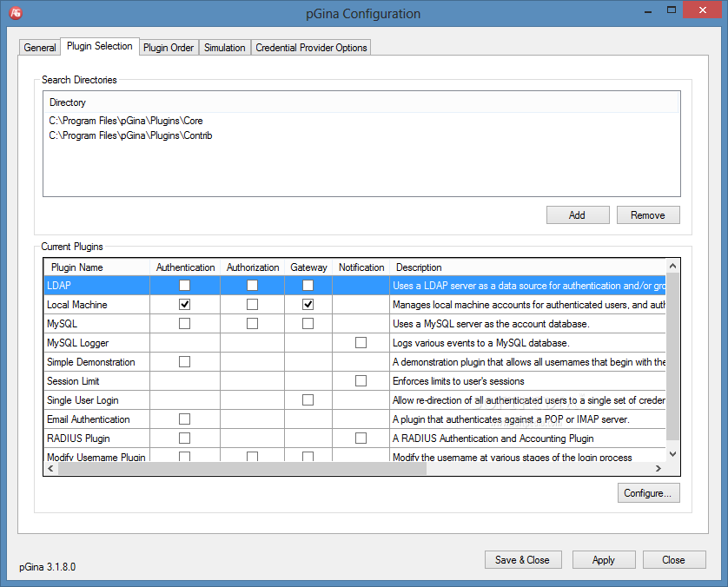Click the Save & Close button
Image resolution: width=728 pixels, height=587 pixels.
click(523, 559)
